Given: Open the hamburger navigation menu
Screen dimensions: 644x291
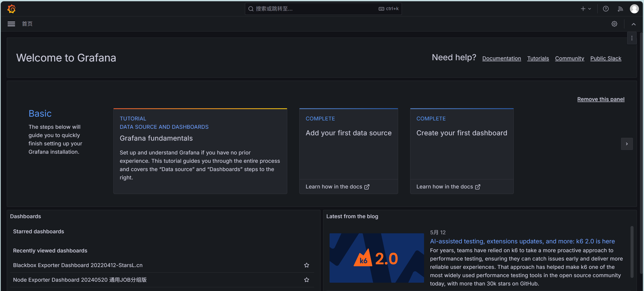Looking at the screenshot, I should (x=11, y=24).
